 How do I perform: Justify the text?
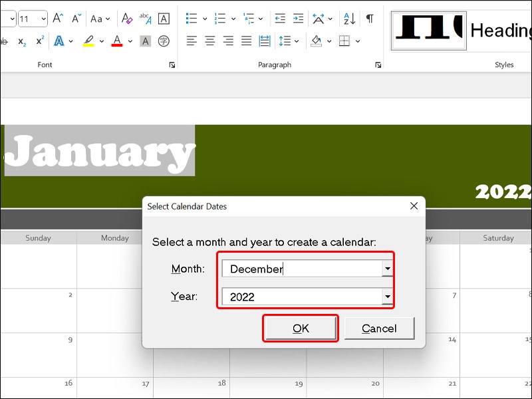point(247,41)
